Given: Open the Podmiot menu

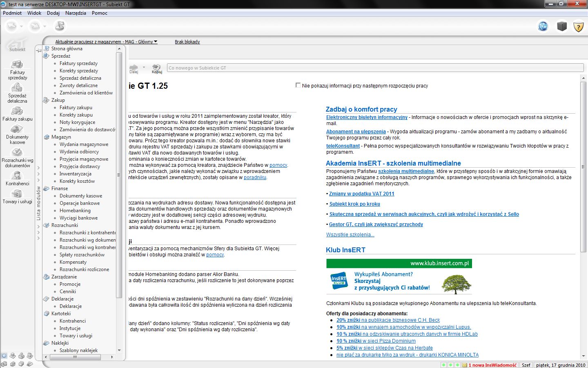Looking at the screenshot, I should 12,13.
